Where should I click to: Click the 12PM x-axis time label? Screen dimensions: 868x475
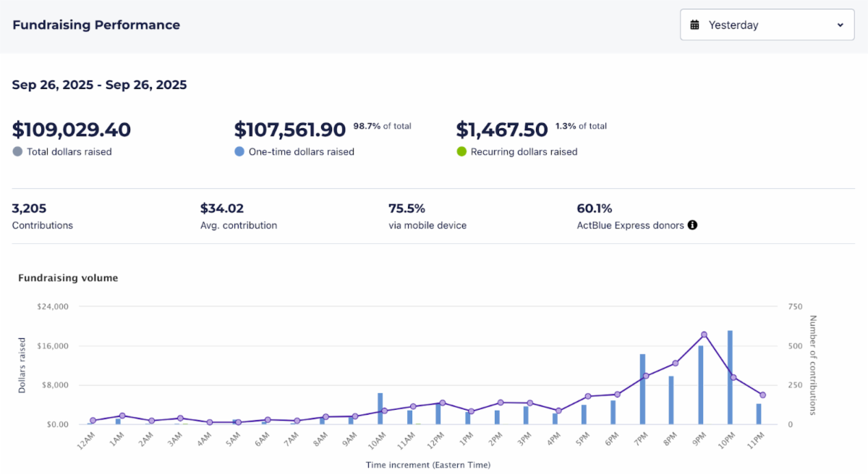[436, 440]
